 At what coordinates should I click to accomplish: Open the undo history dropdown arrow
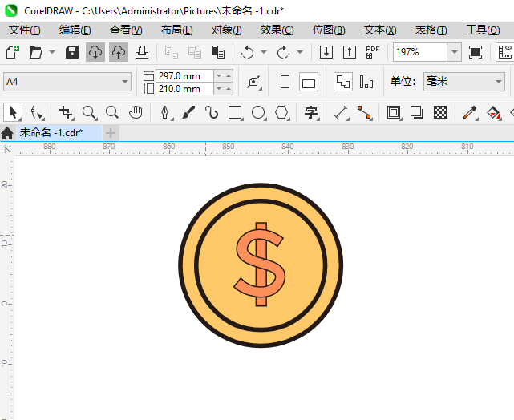point(264,52)
